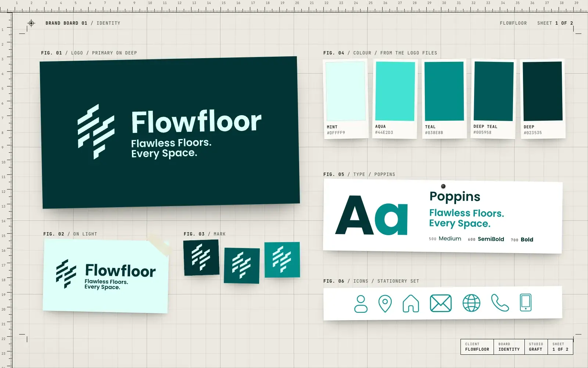
Task: Click the FIG. 03 Mark caption
Action: tap(205, 234)
